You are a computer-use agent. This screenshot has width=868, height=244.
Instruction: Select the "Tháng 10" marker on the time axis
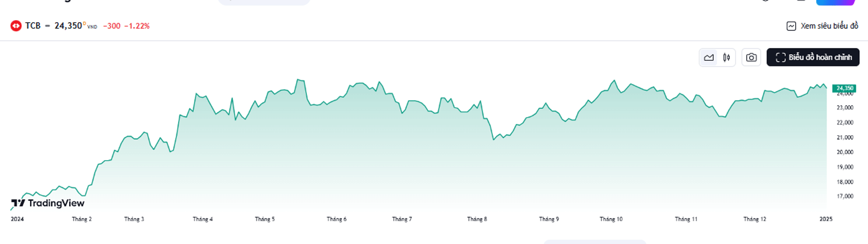(611, 219)
